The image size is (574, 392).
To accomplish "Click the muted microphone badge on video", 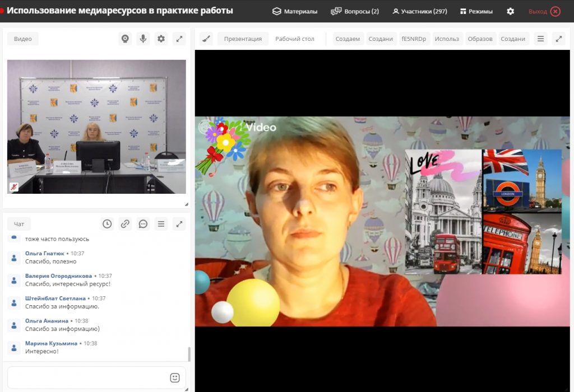I will point(13,187).
